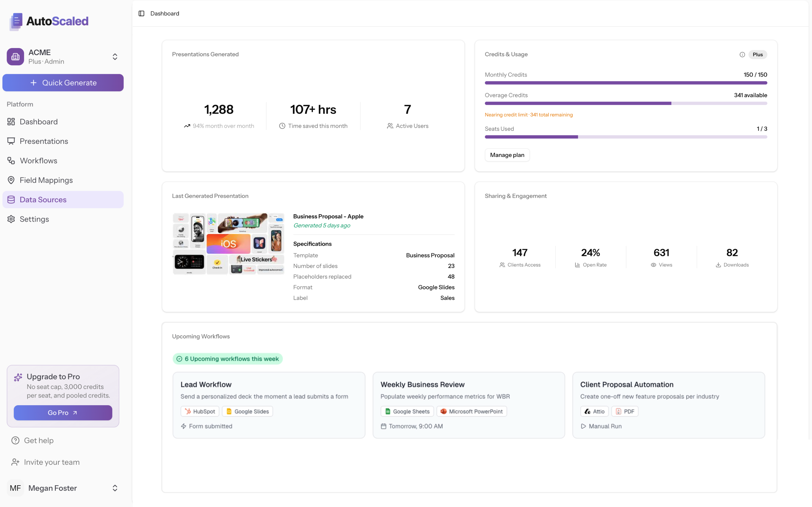This screenshot has width=812, height=507.
Task: Click the Downloads arrow icon
Action: [x=718, y=265]
